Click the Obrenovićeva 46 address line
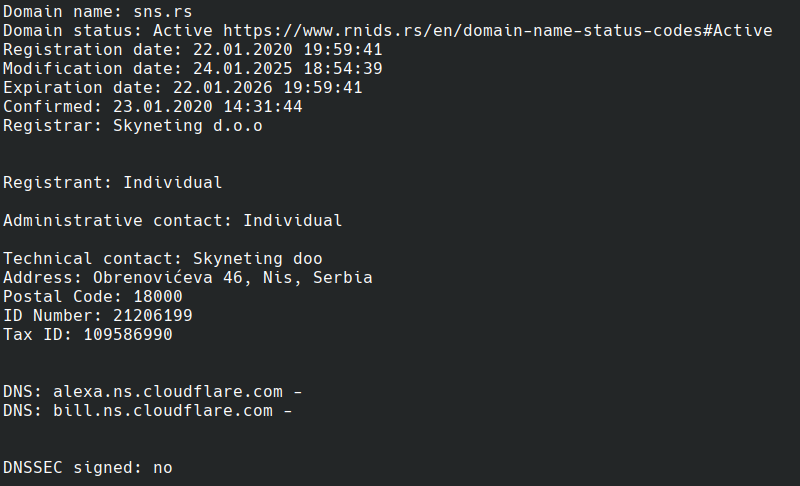The height and width of the screenshot is (486, 800). coord(233,277)
